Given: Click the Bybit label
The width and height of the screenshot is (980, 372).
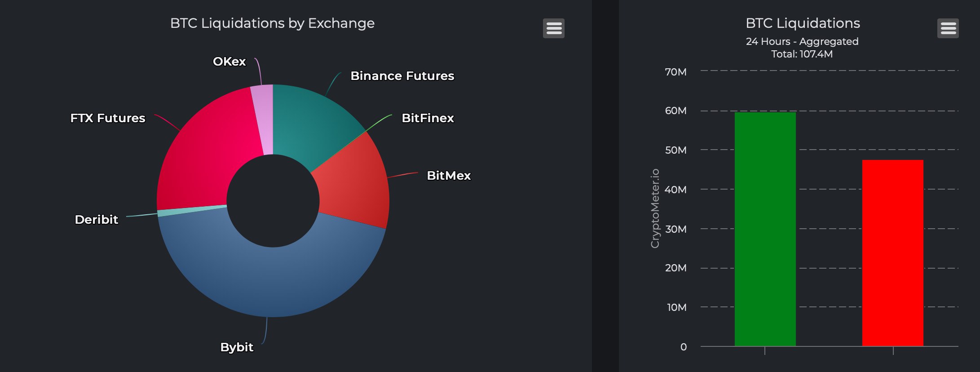Looking at the screenshot, I should click(237, 347).
